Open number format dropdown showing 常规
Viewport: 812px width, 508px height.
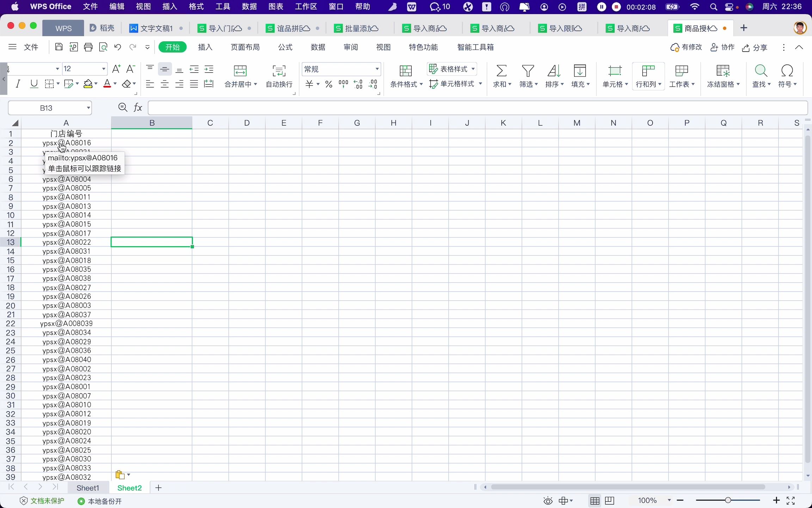377,69
